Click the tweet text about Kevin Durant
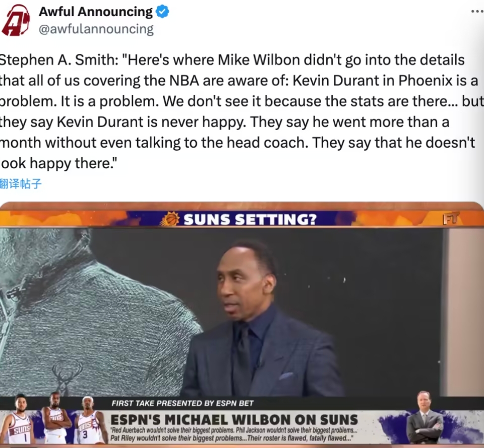This screenshot has width=484, height=448. [x=242, y=111]
